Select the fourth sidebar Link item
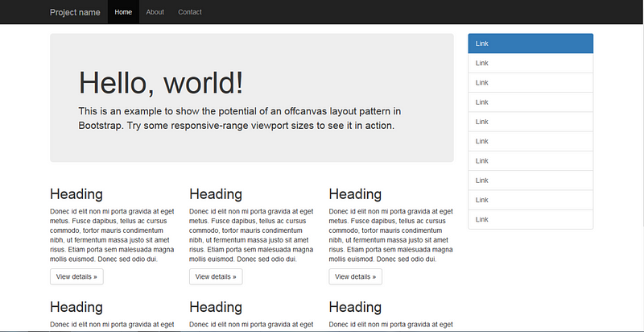The height and width of the screenshot is (332, 644). (x=530, y=102)
